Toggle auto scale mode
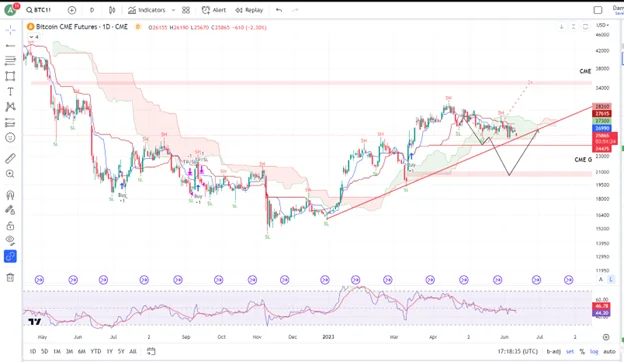This screenshot has height=362, width=624. (609, 352)
